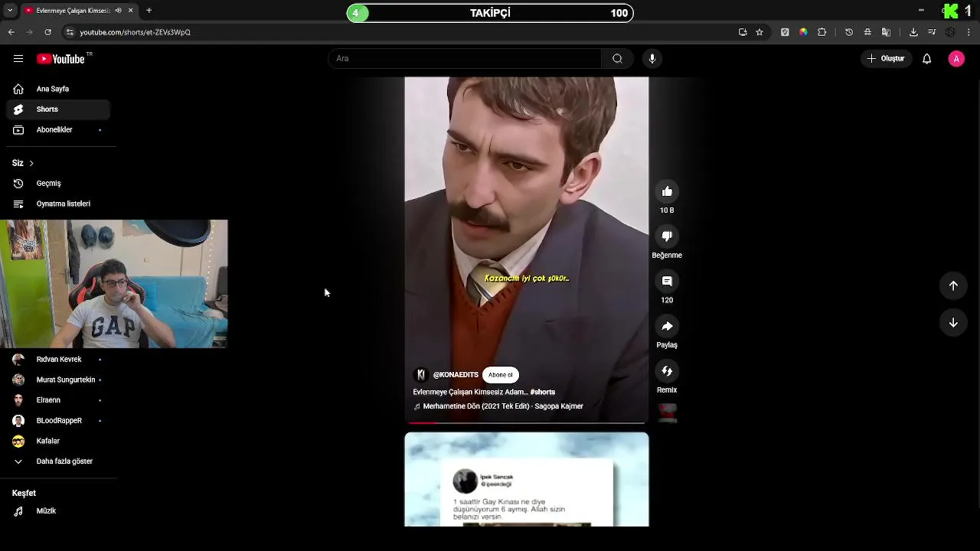Dislike the short with thumbs down

pyautogui.click(x=667, y=236)
